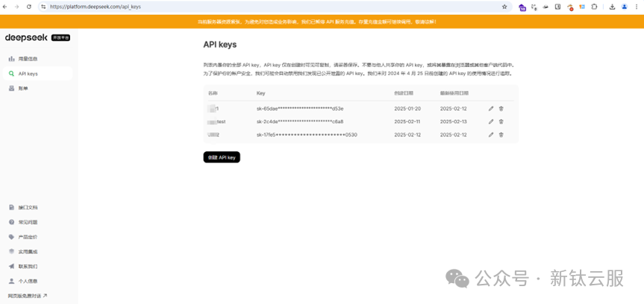Bookmark this page with star icon

504,7
